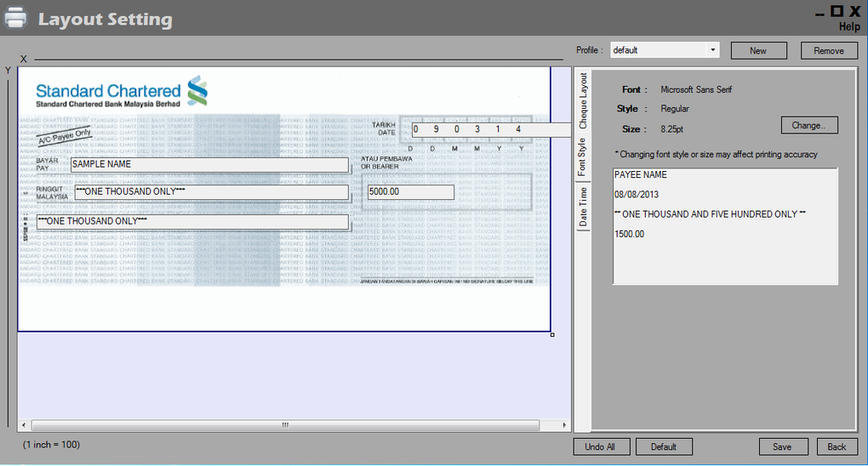This screenshot has width=868, height=466.
Task: Click the New profile button
Action: 758,50
